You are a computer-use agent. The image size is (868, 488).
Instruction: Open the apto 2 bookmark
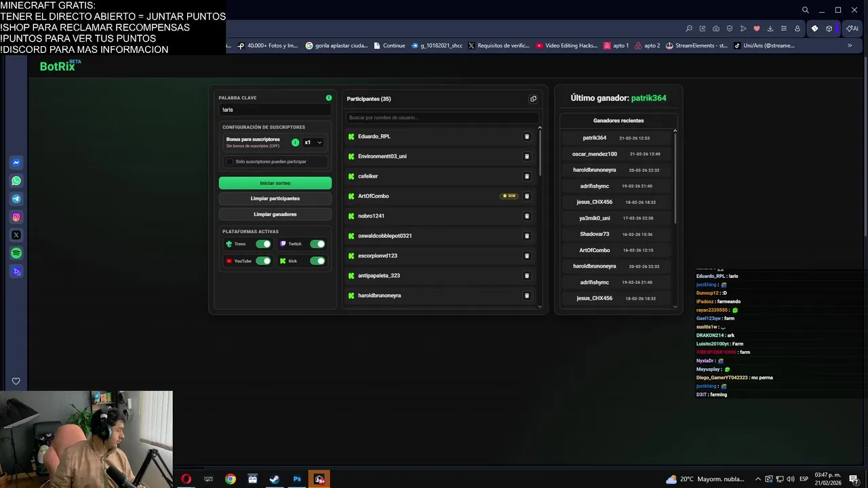pyautogui.click(x=648, y=45)
